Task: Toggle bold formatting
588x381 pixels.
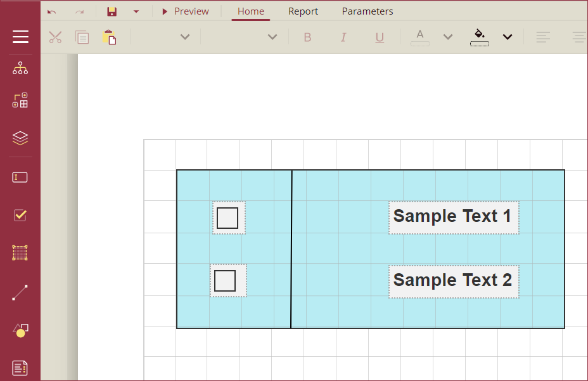Action: tap(307, 37)
